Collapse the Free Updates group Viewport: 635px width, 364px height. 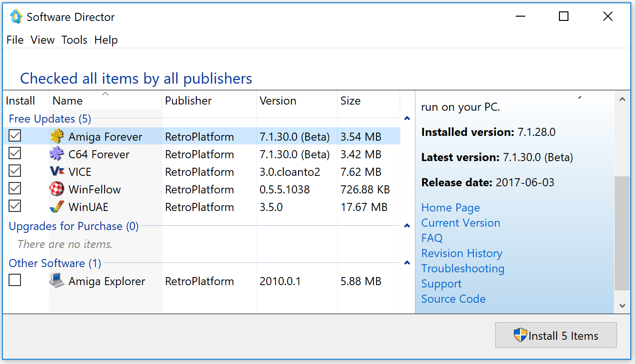[x=407, y=118]
